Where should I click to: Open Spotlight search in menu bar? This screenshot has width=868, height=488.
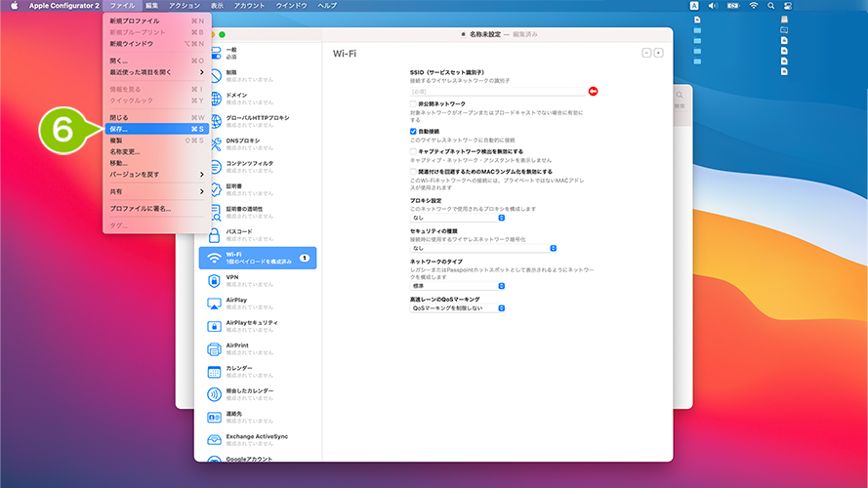770,6
